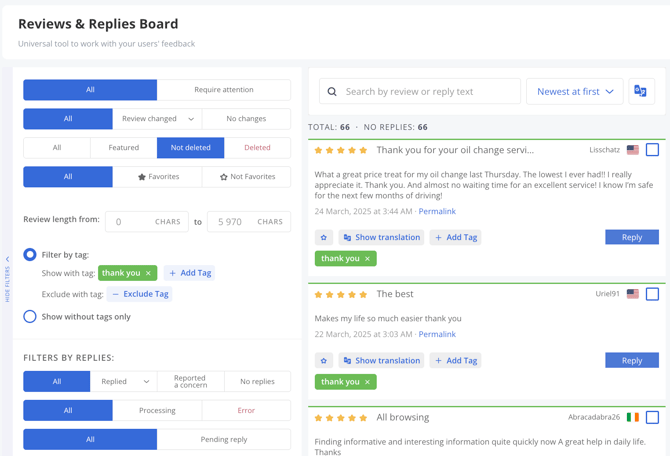Screen dimensions: 670x456
Task: Expand the 'Replied' filter dropdown
Action: click(124, 381)
